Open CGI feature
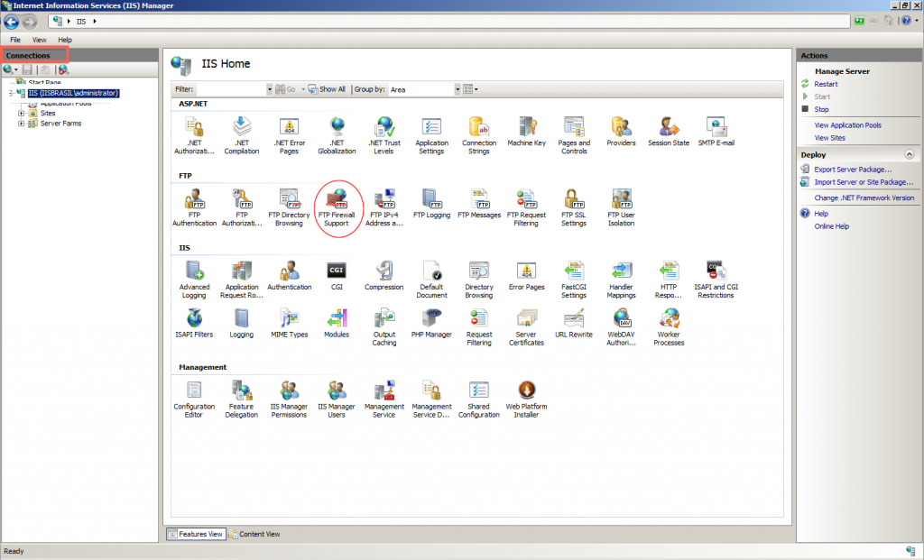The image size is (924, 560). (337, 276)
